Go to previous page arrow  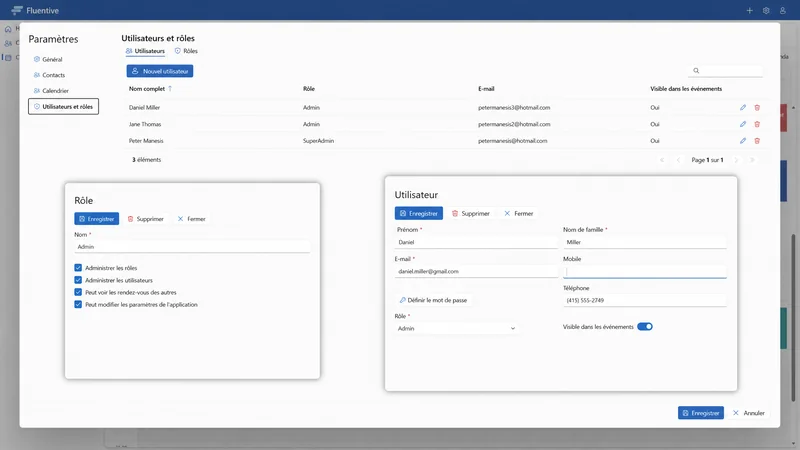[678, 160]
